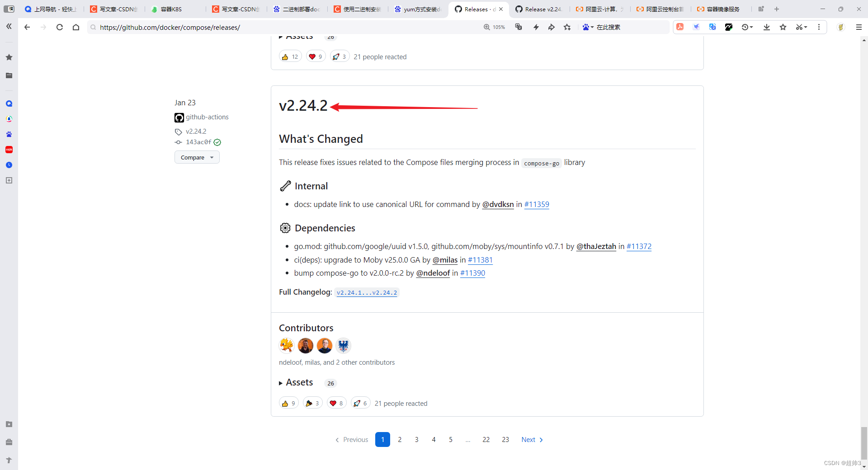Screen dimensions: 868x470
Task: Click the address bar URL field
Action: click(285, 27)
